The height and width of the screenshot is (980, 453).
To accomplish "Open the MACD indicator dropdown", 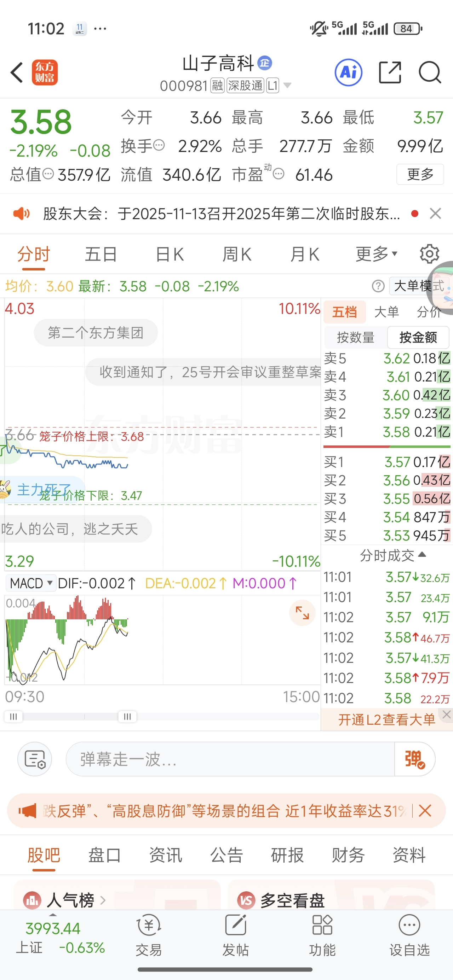I will (x=31, y=583).
